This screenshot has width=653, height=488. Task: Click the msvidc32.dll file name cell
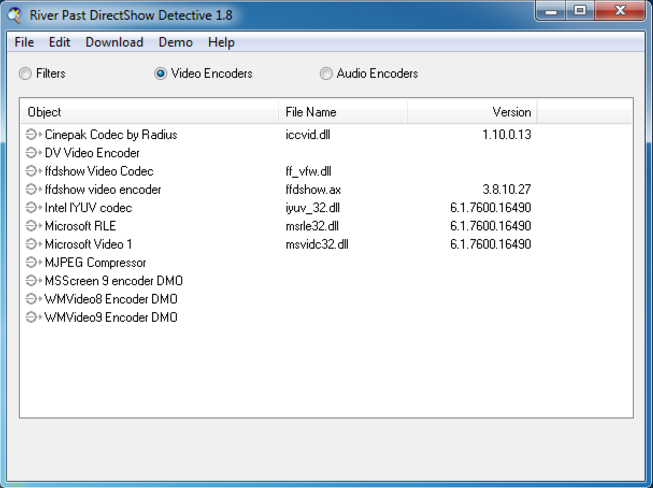(317, 244)
